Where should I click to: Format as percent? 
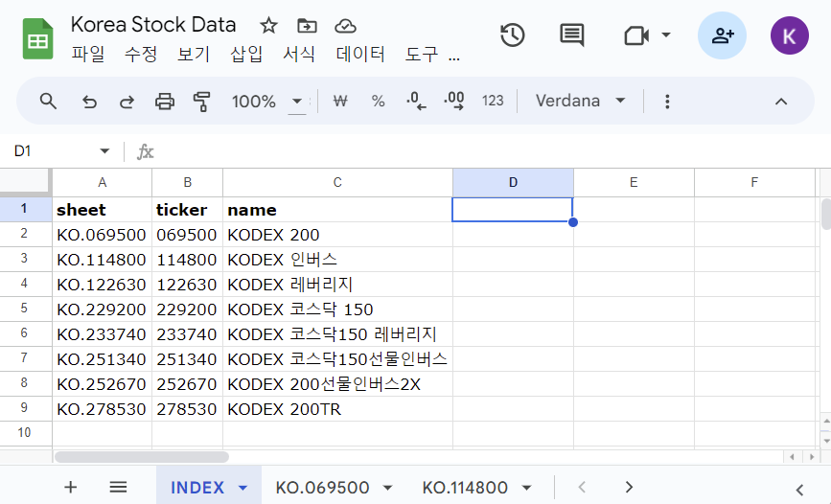pyautogui.click(x=378, y=101)
